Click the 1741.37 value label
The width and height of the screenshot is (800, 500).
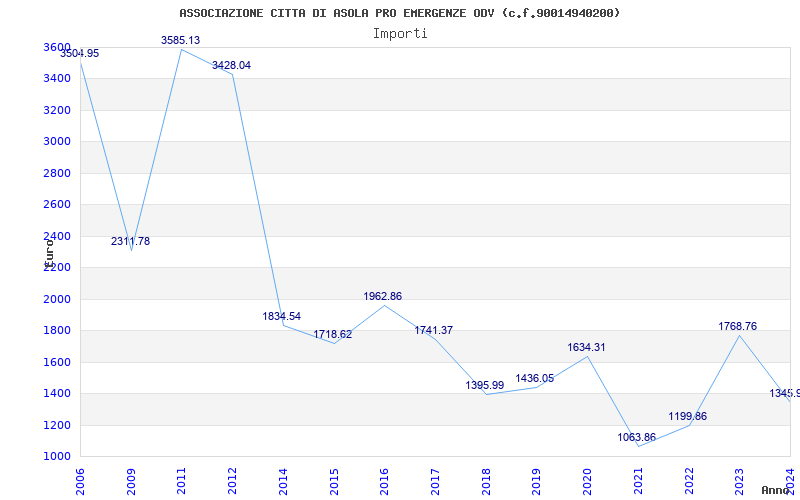click(434, 331)
